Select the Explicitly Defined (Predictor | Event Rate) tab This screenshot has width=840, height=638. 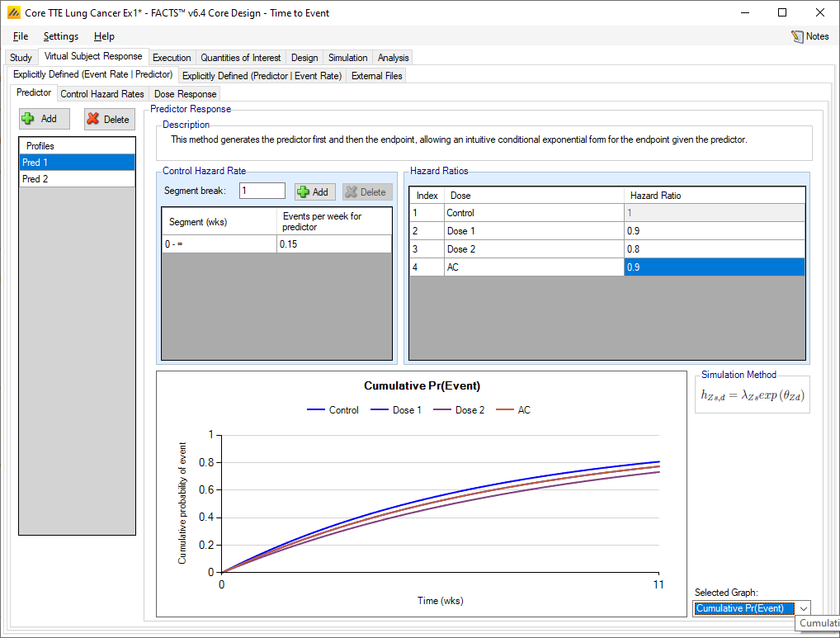coord(262,76)
